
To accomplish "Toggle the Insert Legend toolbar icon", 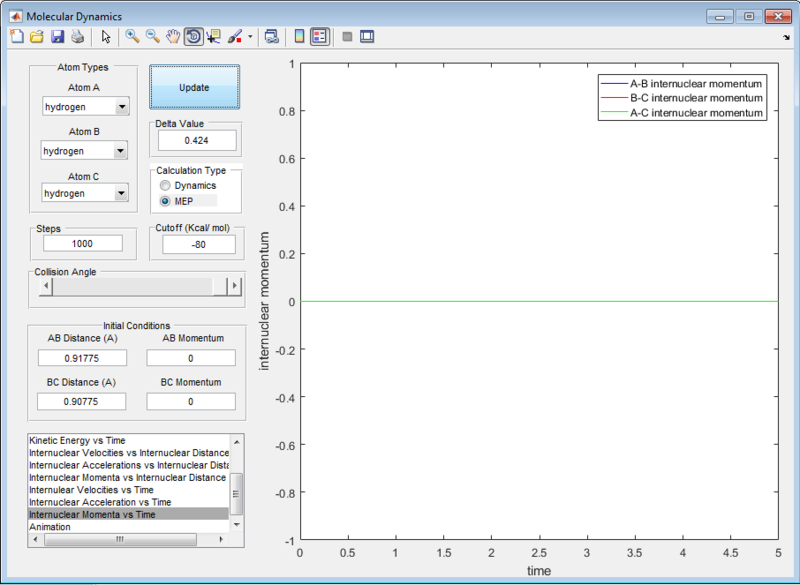I will click(x=320, y=37).
